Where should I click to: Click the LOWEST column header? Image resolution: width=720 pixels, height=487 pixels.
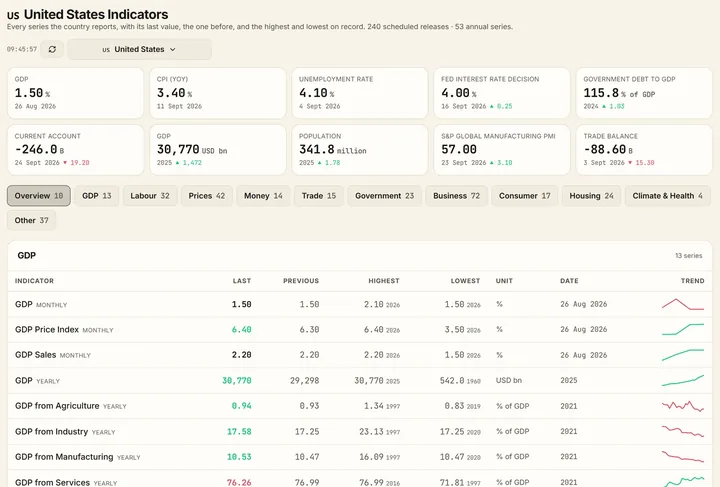click(465, 281)
